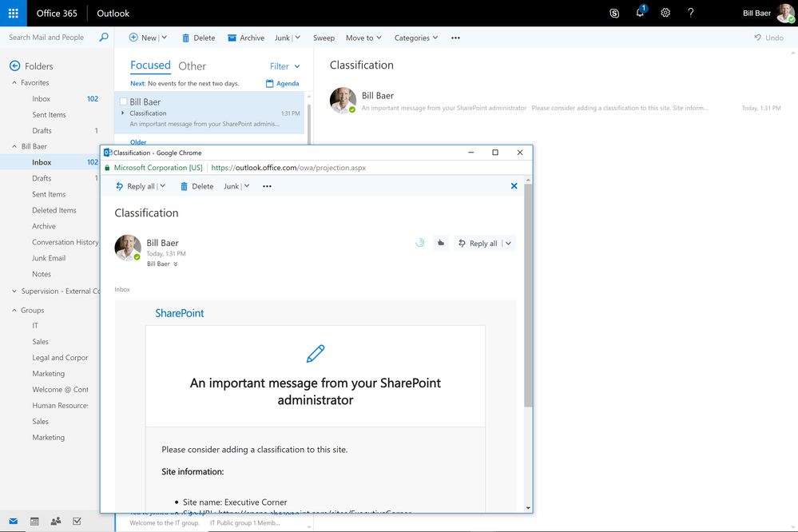
Task: Switch to Calendar view at bottom
Action: tap(34, 522)
